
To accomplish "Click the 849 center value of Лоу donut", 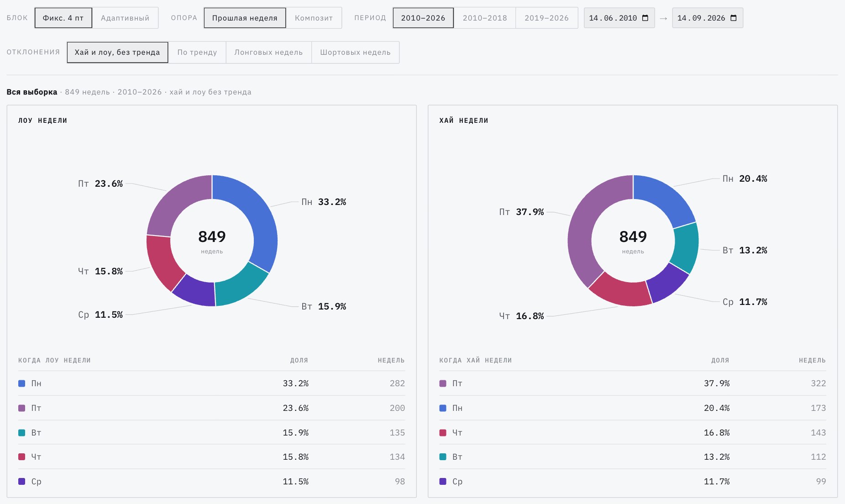I will 212,236.
